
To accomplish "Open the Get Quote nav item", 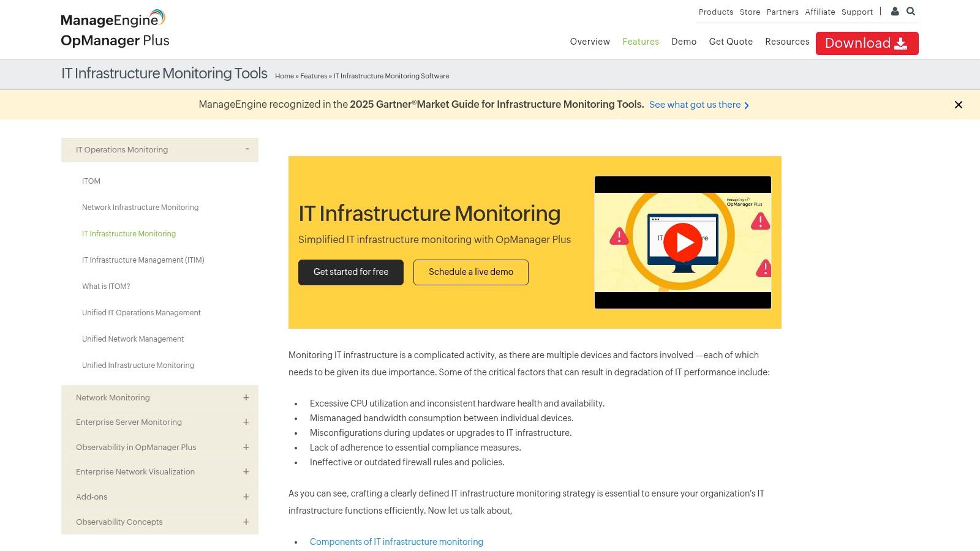I will click(x=731, y=42).
